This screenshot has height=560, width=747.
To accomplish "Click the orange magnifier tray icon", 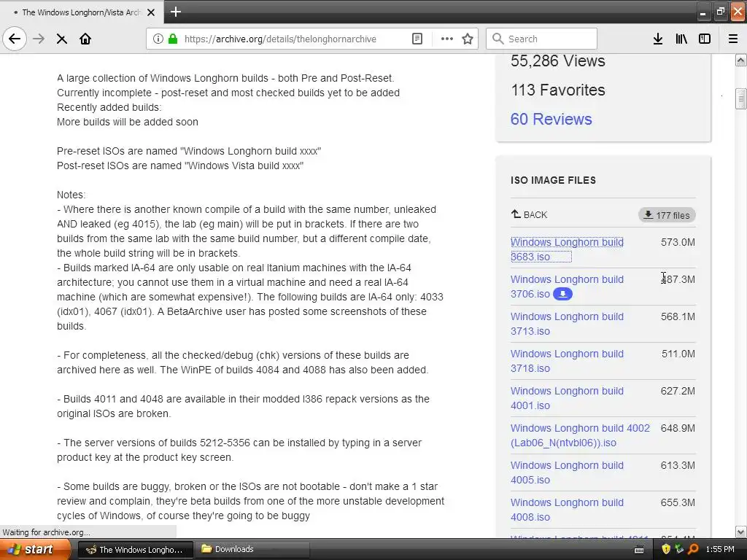I will 693,550.
